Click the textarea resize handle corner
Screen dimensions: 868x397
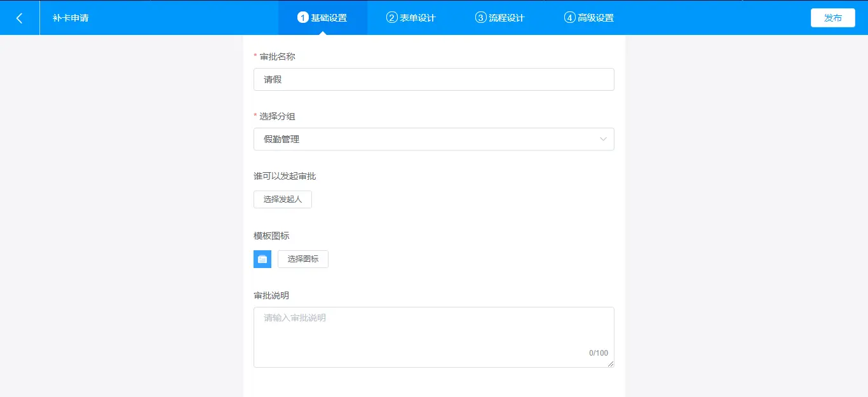[x=611, y=364]
